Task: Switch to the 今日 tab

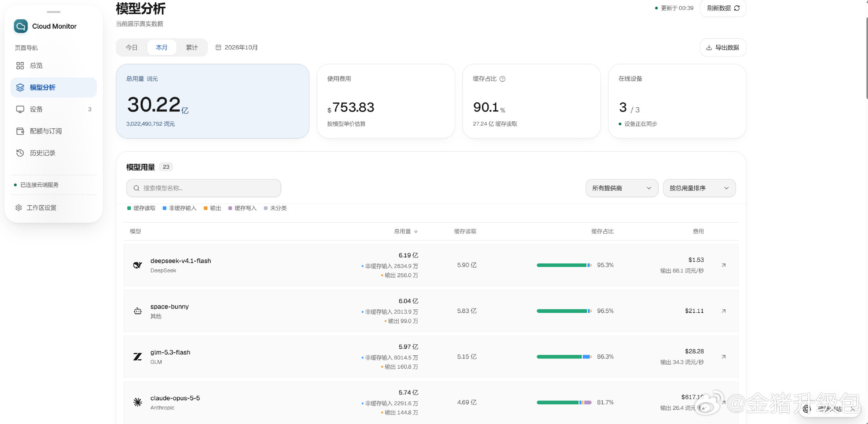Action: [132, 48]
